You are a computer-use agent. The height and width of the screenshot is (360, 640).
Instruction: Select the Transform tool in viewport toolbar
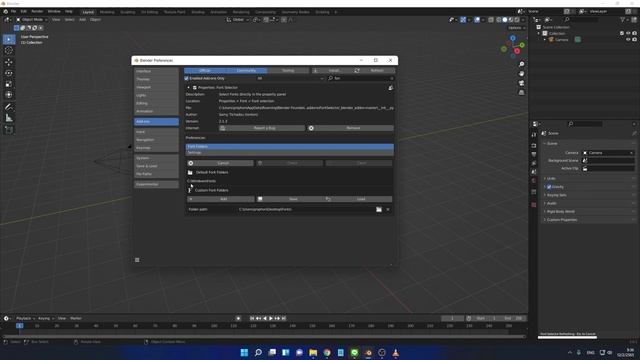click(9, 95)
